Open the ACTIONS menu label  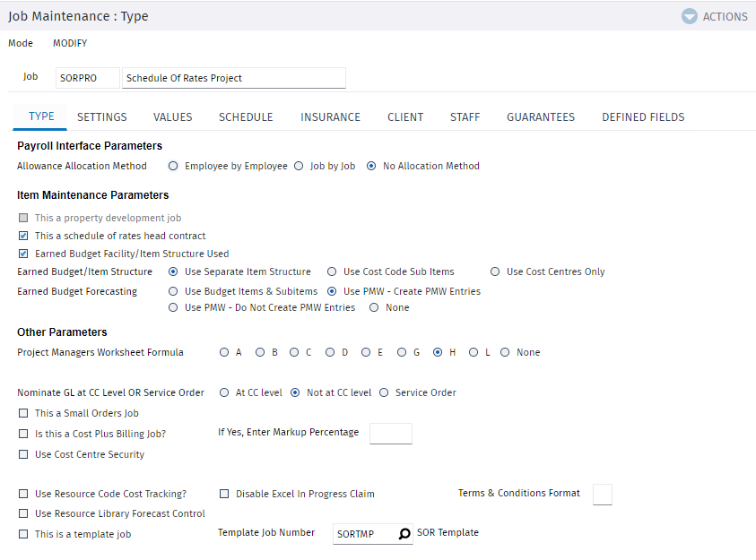tap(725, 17)
